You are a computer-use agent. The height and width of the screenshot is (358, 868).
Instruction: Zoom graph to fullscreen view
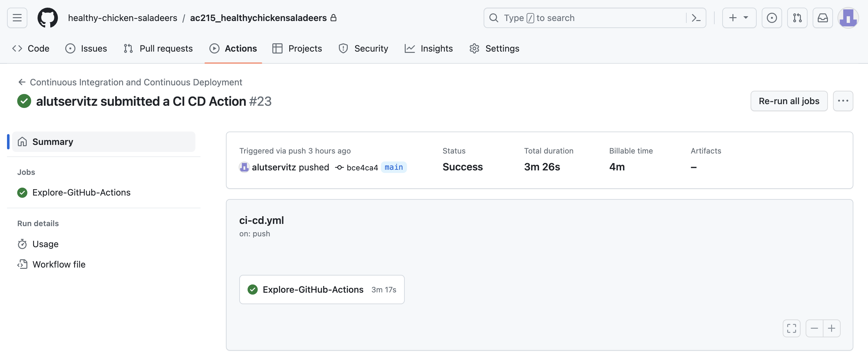coord(791,328)
